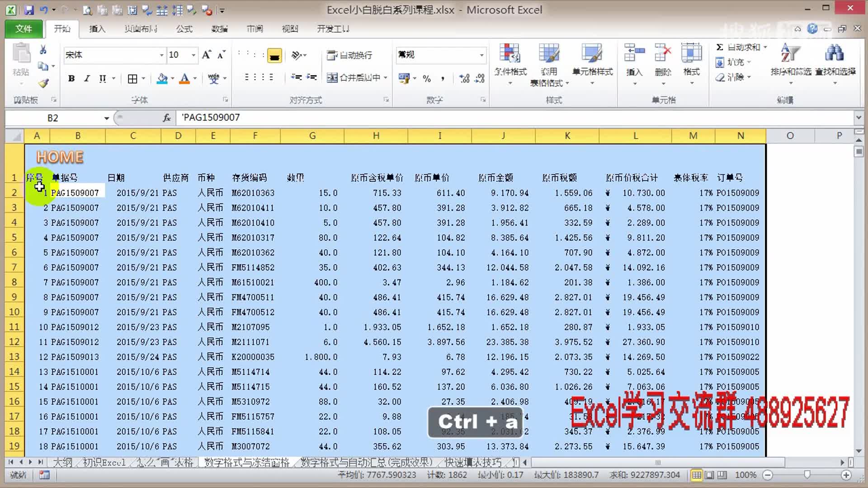Click the increase decimal places icon

coord(464,78)
